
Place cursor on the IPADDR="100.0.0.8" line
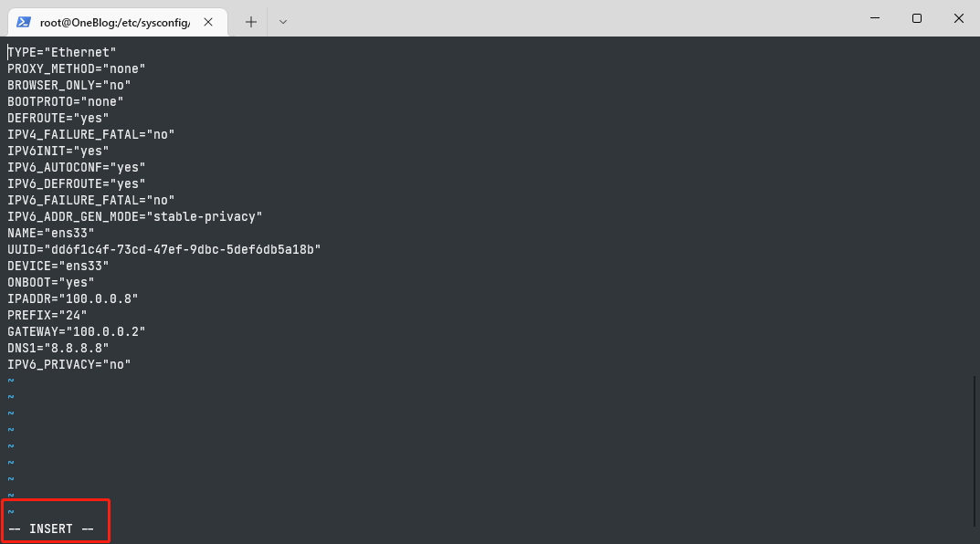pos(73,298)
